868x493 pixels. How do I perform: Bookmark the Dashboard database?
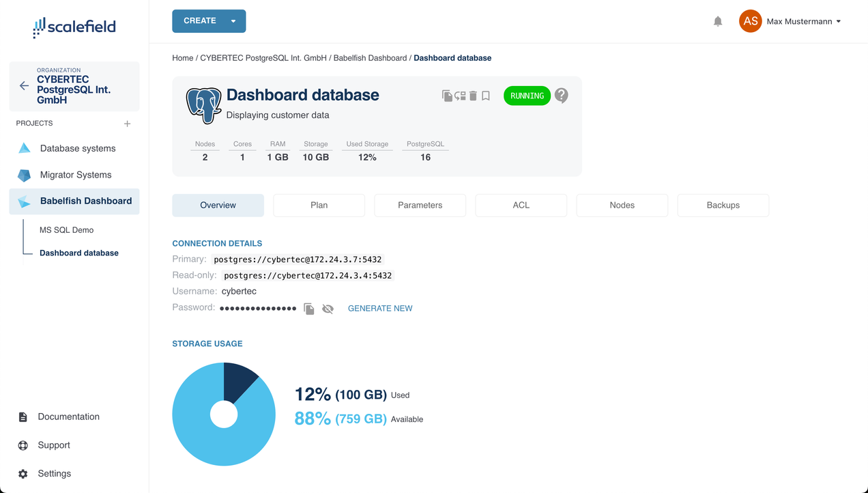pyautogui.click(x=486, y=96)
